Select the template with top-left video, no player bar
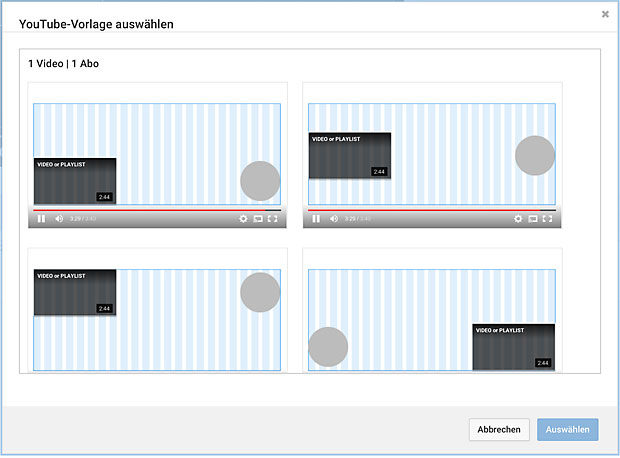 point(157,310)
